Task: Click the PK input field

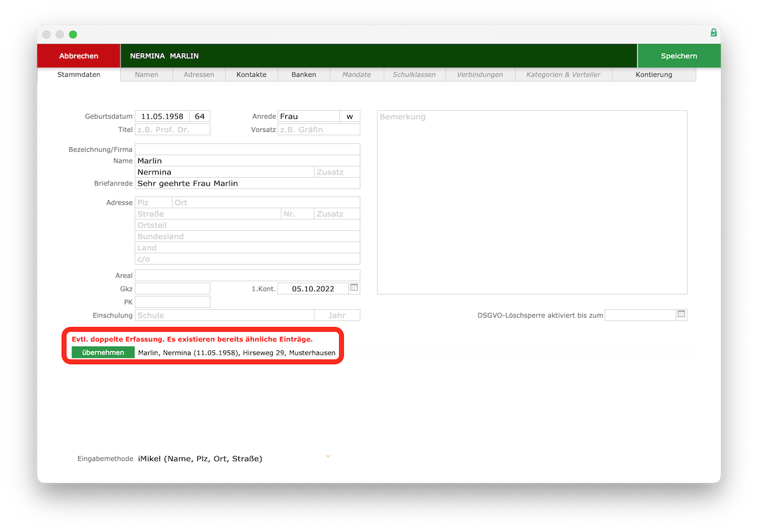Action: pos(173,302)
